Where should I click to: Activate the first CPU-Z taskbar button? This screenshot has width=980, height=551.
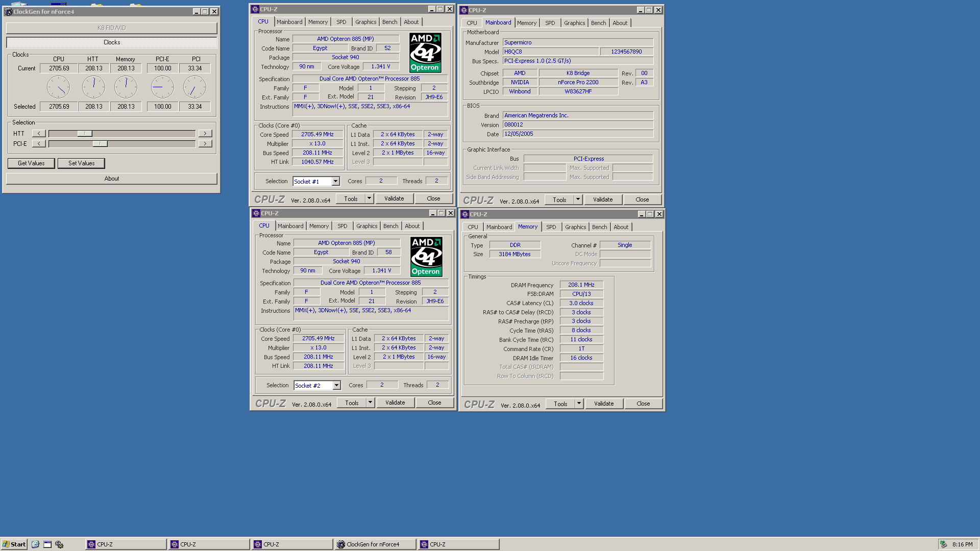pos(126,544)
